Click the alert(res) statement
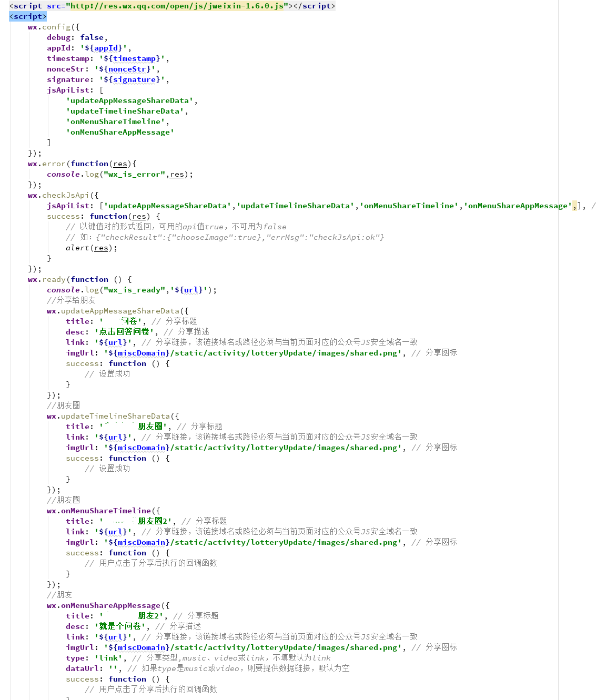 coord(92,248)
